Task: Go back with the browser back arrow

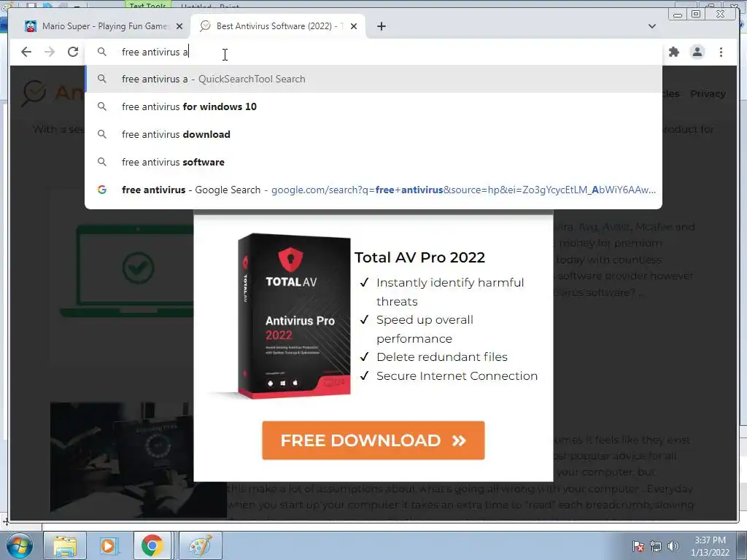Action: point(26,52)
